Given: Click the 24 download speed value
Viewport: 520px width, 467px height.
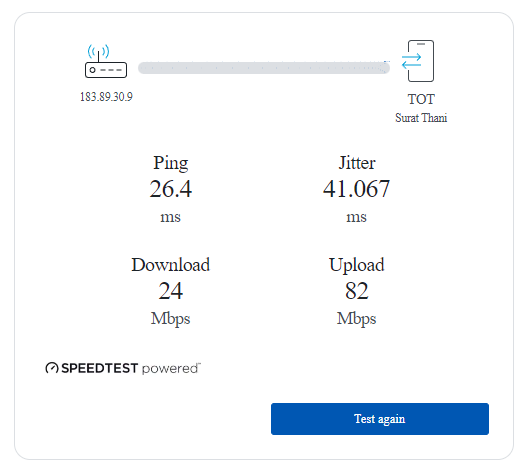Looking at the screenshot, I should coord(170,291).
